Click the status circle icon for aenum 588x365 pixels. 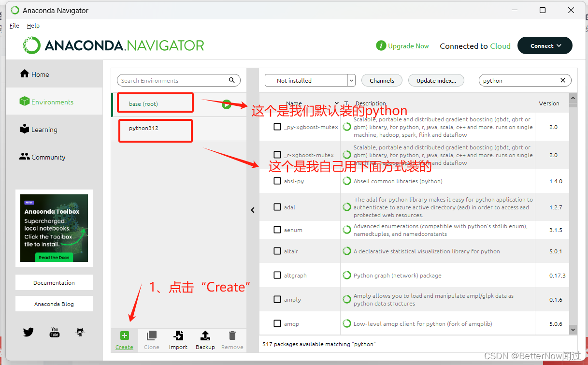tap(346, 230)
